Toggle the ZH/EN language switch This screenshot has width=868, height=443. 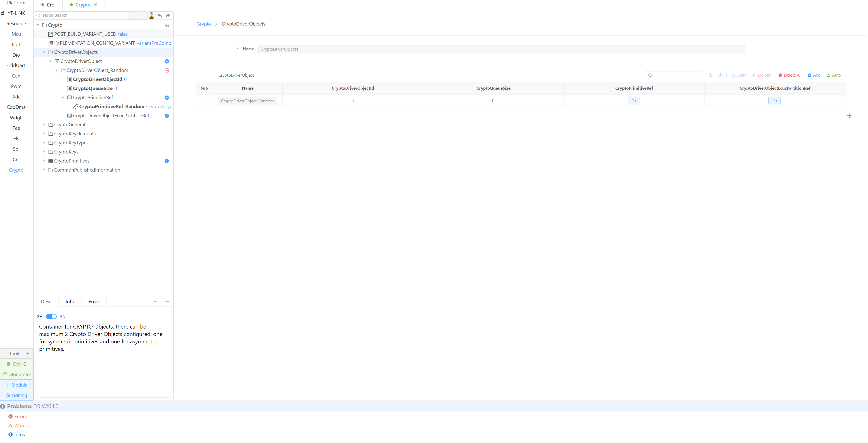(51, 316)
